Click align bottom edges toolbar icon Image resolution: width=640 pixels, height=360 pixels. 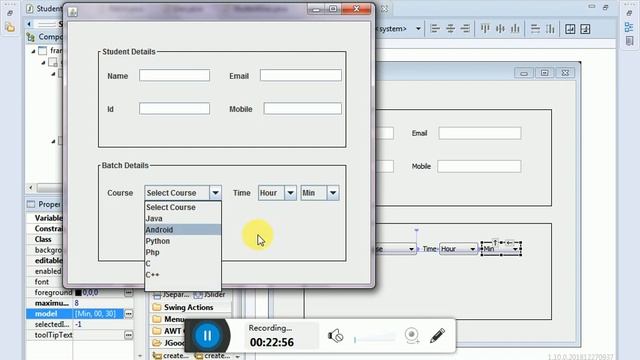pos(516,29)
